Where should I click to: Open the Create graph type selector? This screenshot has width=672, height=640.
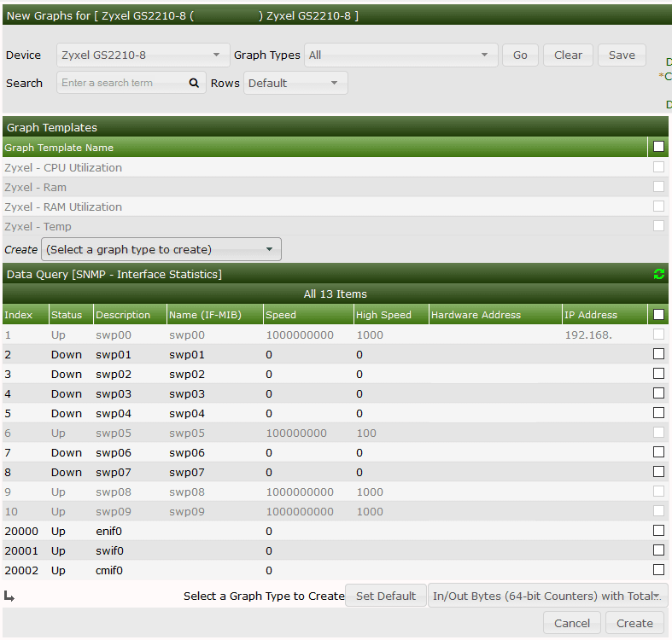point(161,249)
